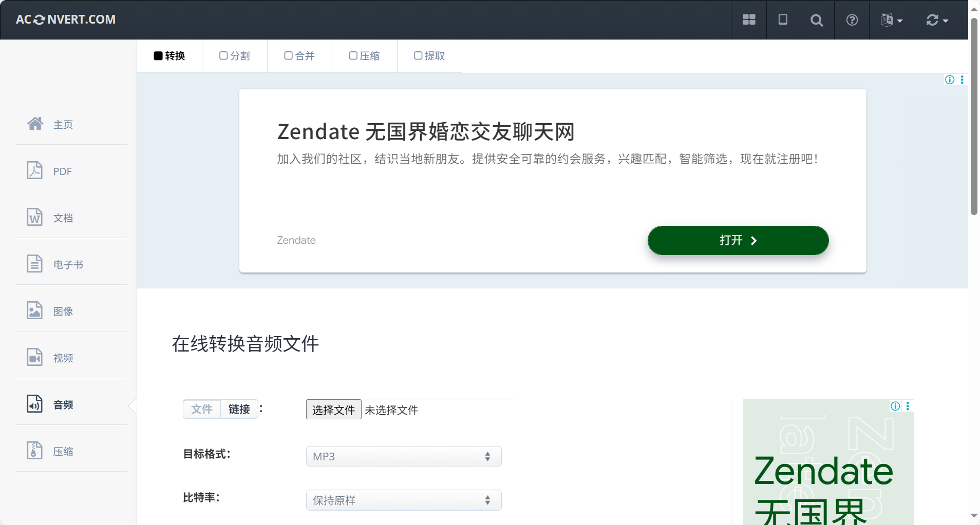The width and height of the screenshot is (980, 525).
Task: Click the home icon beside 主页
Action: 35,124
